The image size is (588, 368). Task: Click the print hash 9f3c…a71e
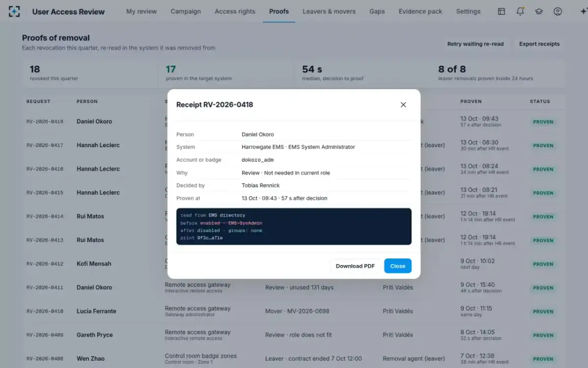click(x=210, y=238)
